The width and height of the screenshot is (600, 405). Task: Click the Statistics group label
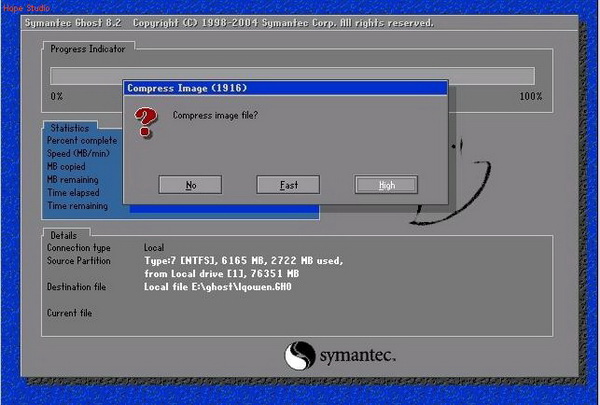(x=70, y=128)
